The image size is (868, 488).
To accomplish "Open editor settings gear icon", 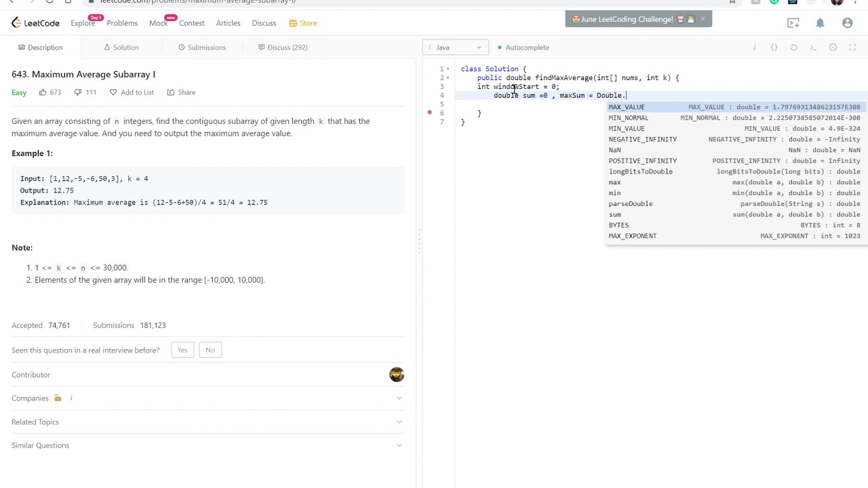I will pos(833,47).
